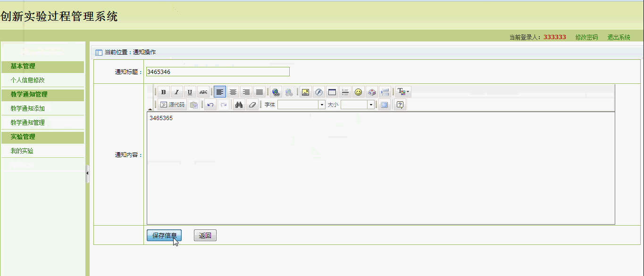
Task: Justify text in the editor
Action: (259, 92)
